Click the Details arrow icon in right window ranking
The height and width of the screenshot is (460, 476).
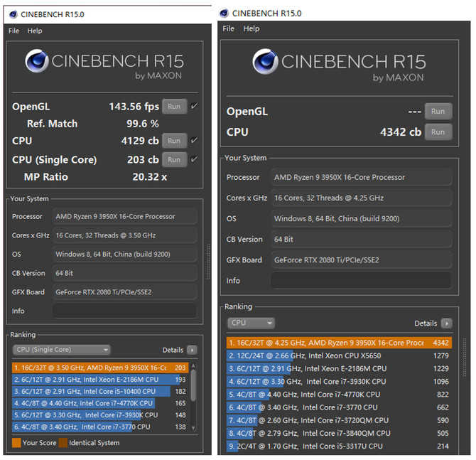pyautogui.click(x=446, y=323)
